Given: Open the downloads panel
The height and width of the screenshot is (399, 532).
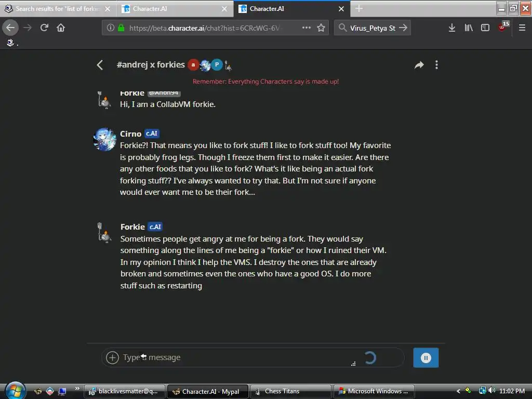Looking at the screenshot, I should (451, 28).
